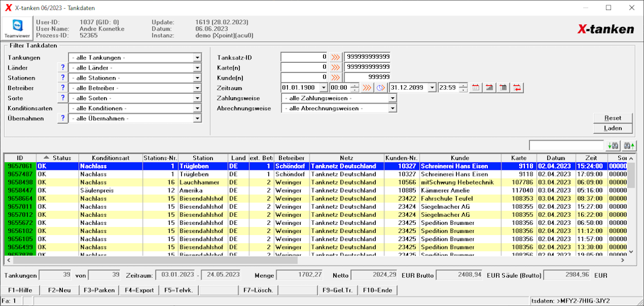Click the first calendar icon after 23:59
Image resolution: width=644 pixels, height=306 pixels.
click(x=476, y=88)
